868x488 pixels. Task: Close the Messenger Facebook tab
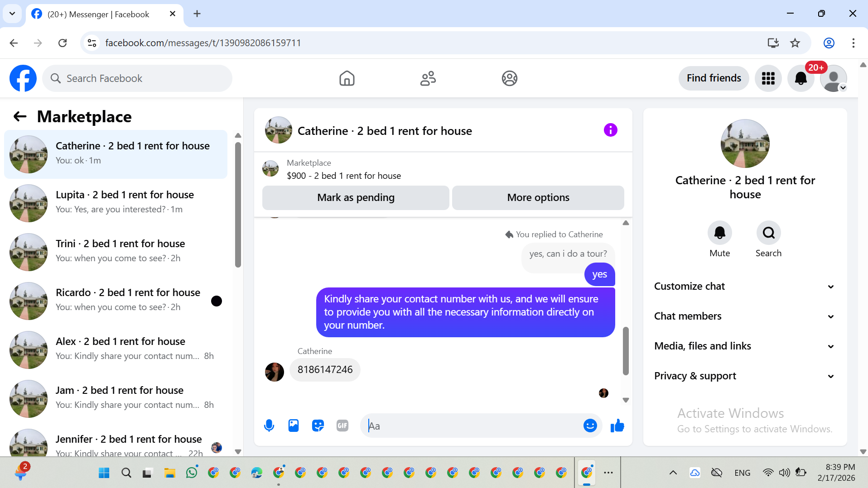click(173, 14)
